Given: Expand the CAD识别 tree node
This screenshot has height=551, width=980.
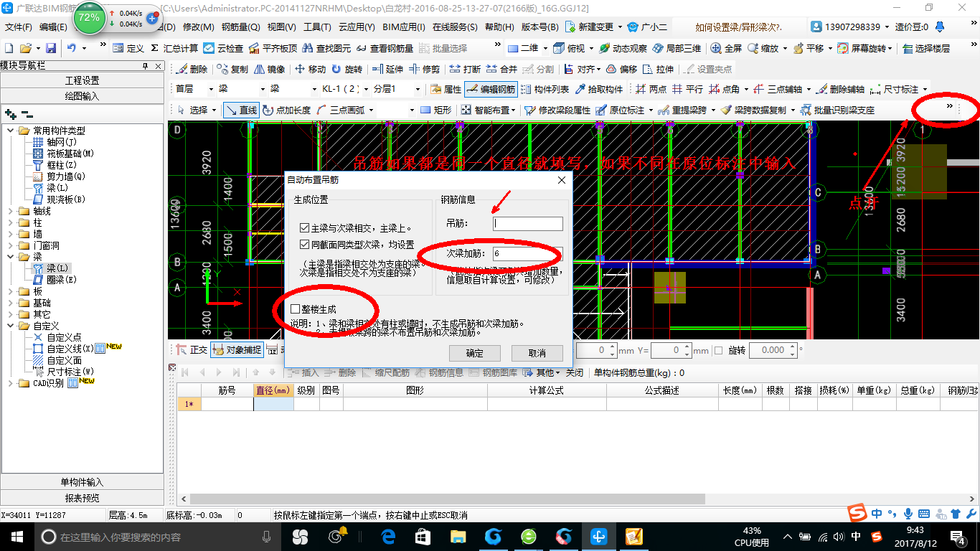Looking at the screenshot, I should 11,383.
